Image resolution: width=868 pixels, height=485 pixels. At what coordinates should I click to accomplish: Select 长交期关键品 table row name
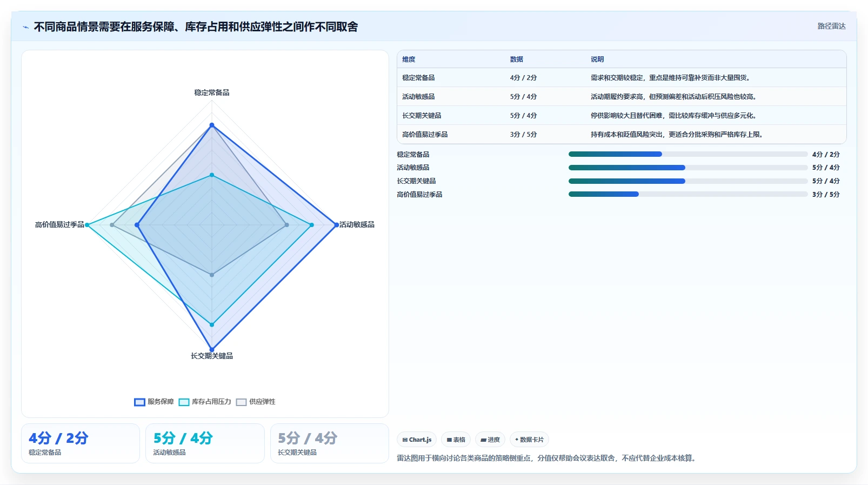pyautogui.click(x=422, y=116)
